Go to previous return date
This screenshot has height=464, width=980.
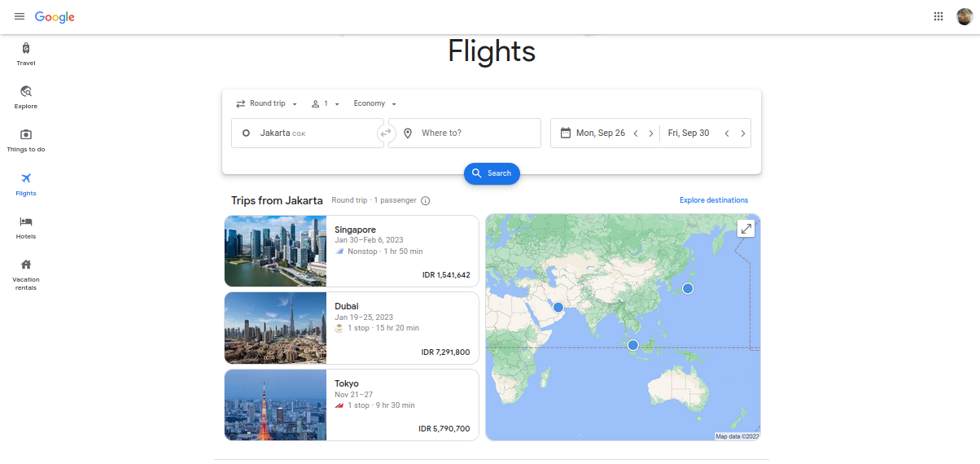point(727,134)
